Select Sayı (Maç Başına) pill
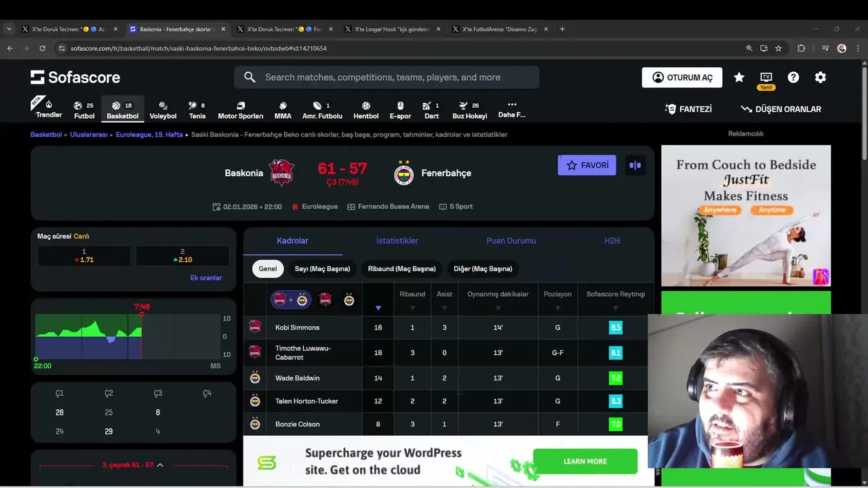The image size is (868, 488). pyautogui.click(x=322, y=269)
